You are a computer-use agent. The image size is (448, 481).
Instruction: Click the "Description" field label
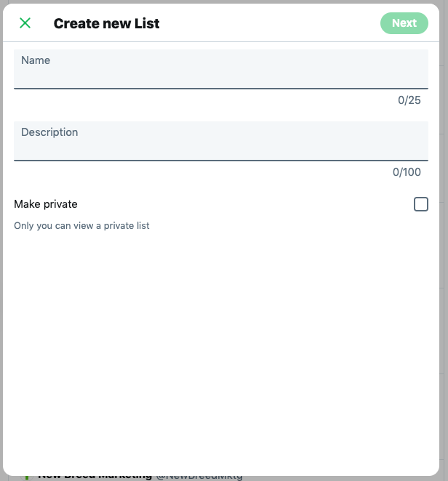point(49,132)
